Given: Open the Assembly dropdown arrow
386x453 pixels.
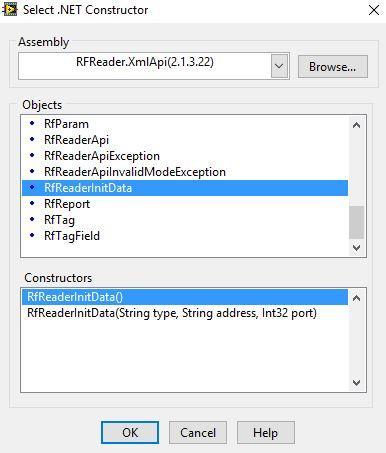Looking at the screenshot, I should [279, 66].
